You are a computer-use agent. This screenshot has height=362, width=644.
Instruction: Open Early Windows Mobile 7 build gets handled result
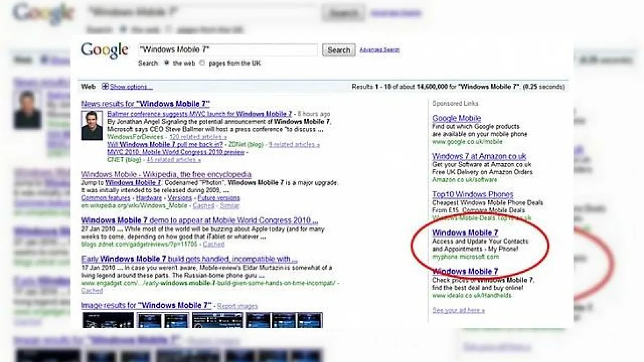(x=189, y=259)
